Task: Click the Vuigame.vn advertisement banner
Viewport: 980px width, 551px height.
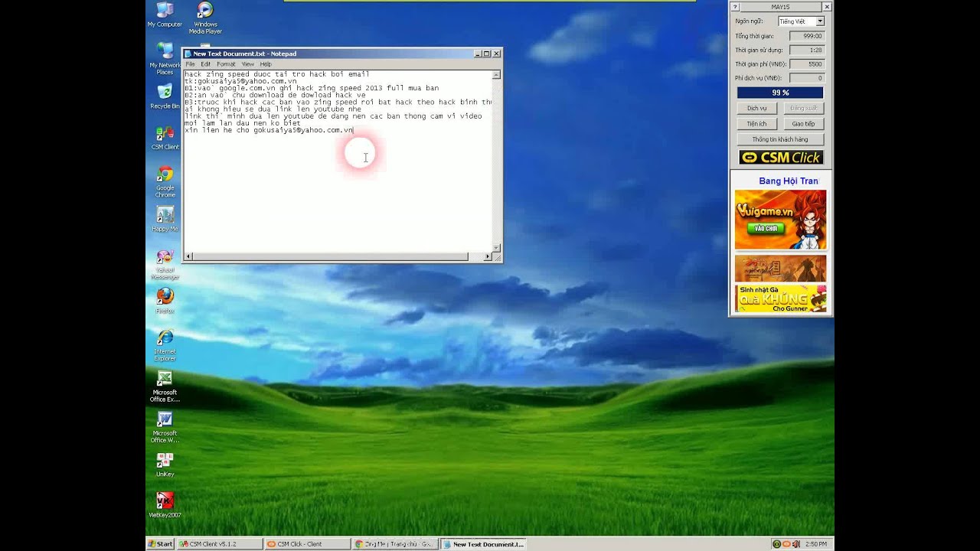Action: [780, 220]
